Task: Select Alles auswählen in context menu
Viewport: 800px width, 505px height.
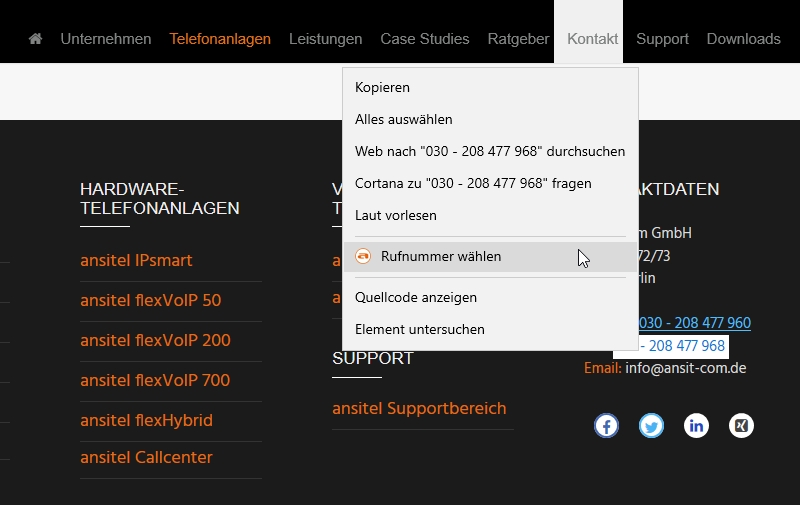Action: 490,119
